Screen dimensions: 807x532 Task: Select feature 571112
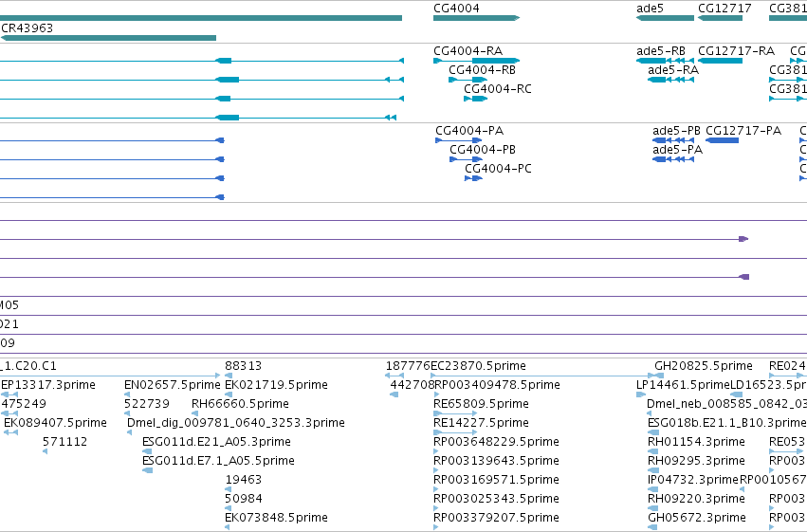(45, 451)
